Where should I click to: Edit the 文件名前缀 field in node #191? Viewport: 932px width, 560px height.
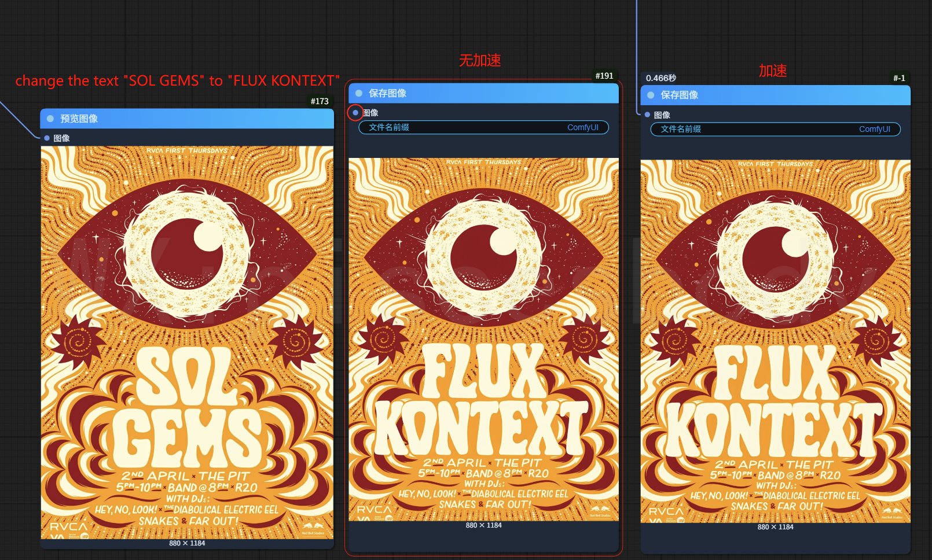(x=483, y=127)
